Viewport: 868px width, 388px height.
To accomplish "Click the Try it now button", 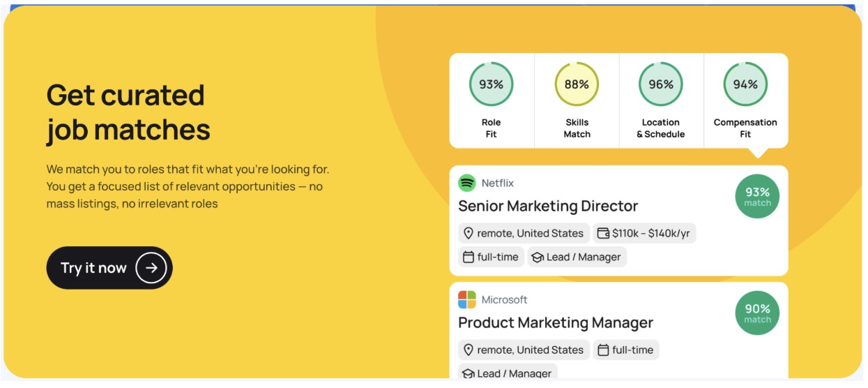I will pos(109,268).
